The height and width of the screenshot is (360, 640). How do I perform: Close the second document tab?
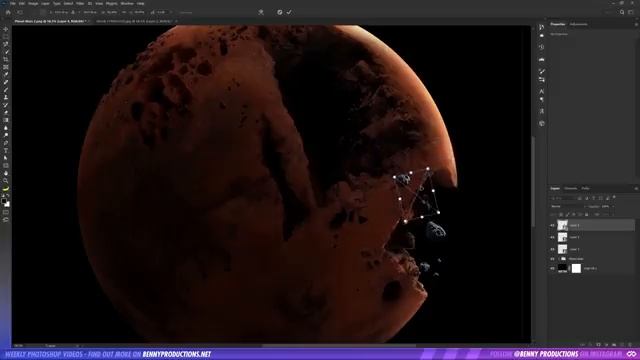(x=176, y=21)
